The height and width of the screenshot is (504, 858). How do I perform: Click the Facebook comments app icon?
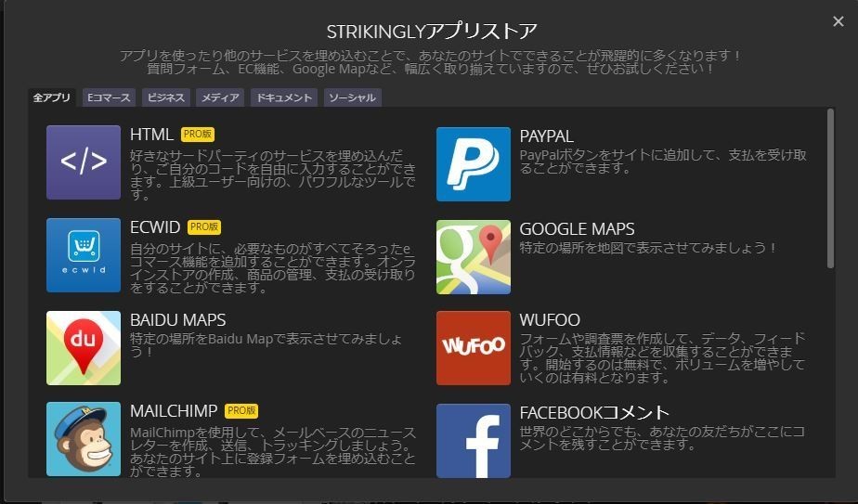[474, 440]
